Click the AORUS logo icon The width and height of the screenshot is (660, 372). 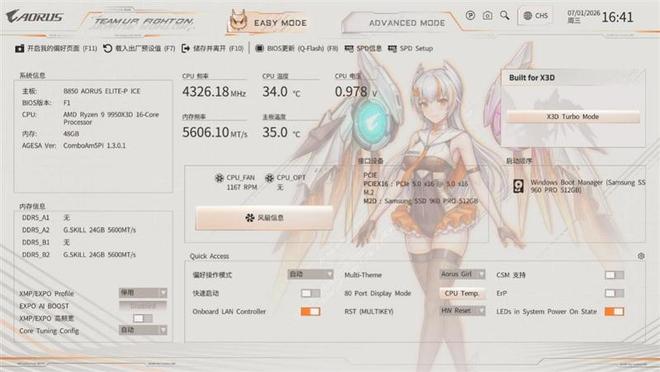[x=35, y=17]
